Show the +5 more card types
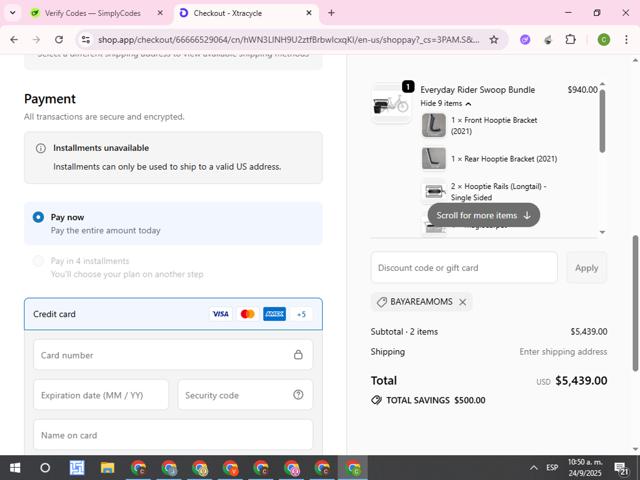Screen dimensions: 640x480 (301, 314)
